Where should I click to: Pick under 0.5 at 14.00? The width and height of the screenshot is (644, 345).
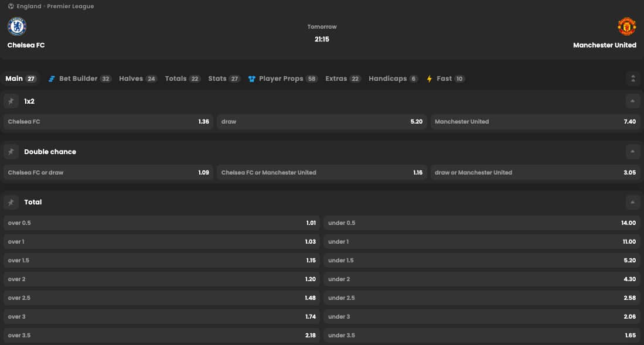[x=482, y=223]
